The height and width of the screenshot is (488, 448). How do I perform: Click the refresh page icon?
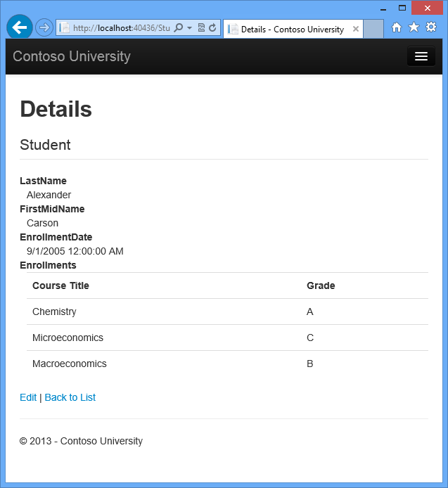point(212,27)
